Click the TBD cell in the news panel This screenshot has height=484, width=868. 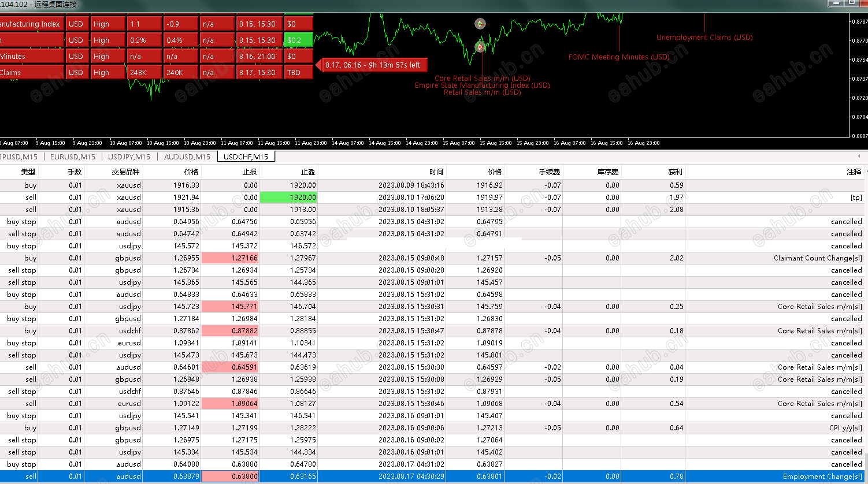[x=299, y=72]
